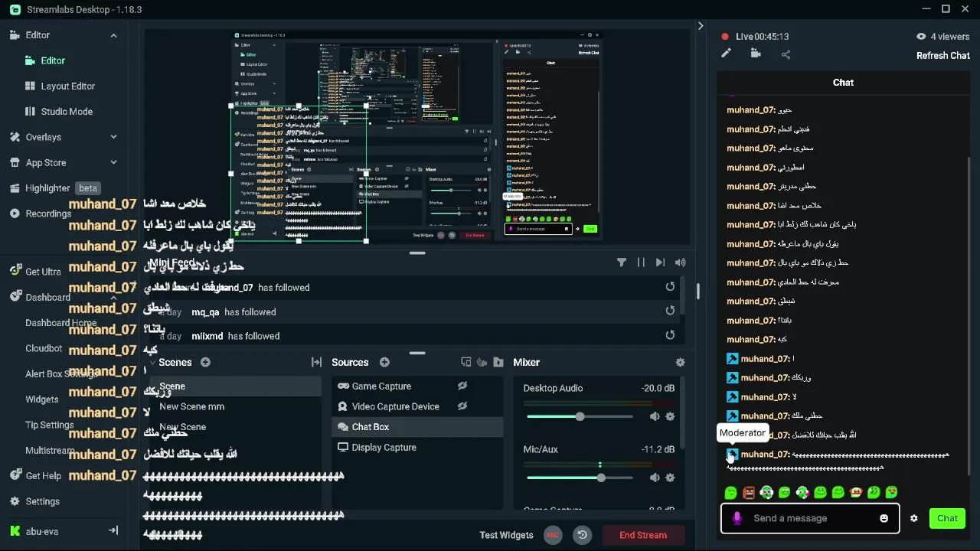Open Get Help in the sidebar
Viewport: 980px width, 551px height.
click(35, 476)
